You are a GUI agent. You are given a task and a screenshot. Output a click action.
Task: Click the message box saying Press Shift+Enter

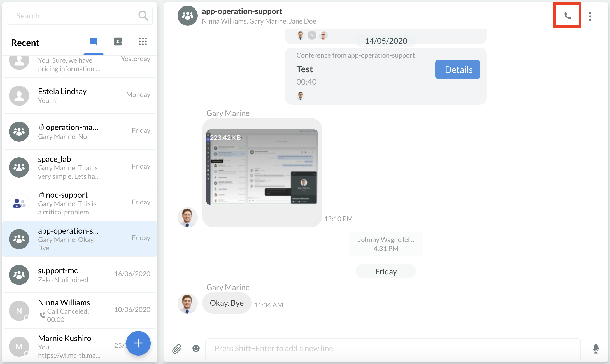(x=393, y=349)
